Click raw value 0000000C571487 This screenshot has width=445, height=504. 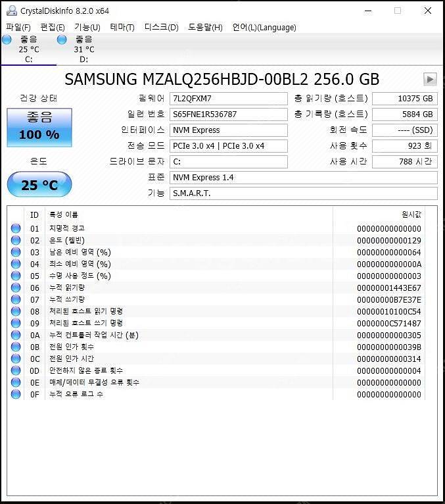pyautogui.click(x=389, y=323)
